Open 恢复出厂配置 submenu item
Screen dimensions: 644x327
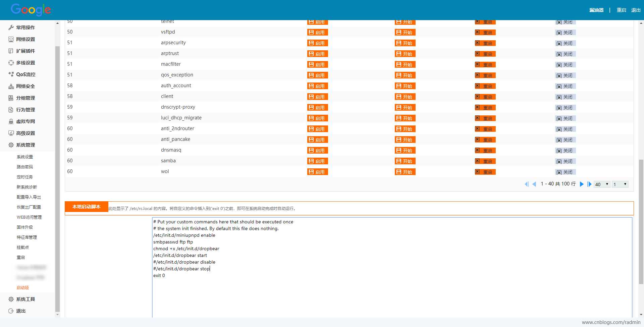click(29, 207)
